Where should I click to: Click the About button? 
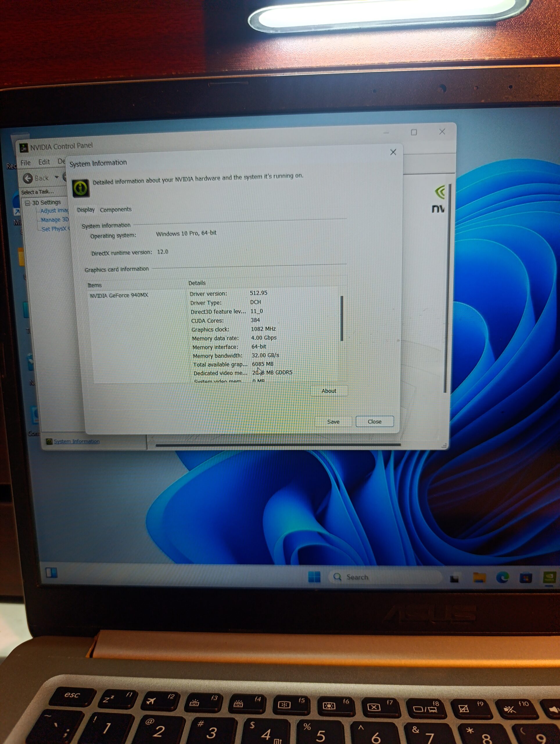click(329, 391)
